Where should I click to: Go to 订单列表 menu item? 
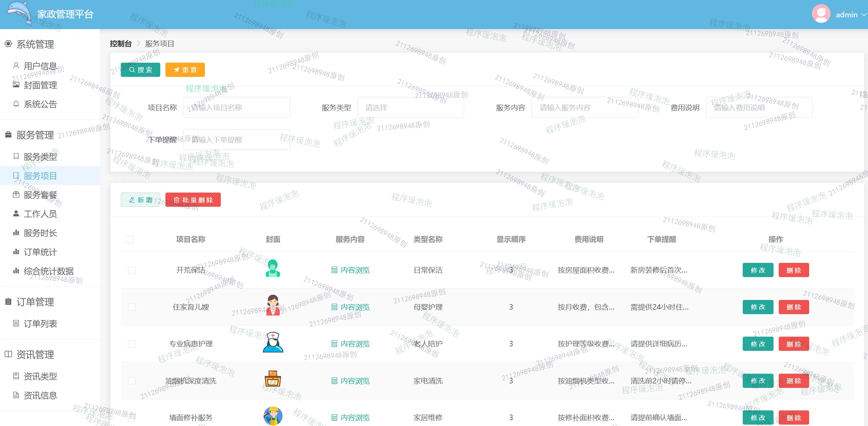(40, 324)
